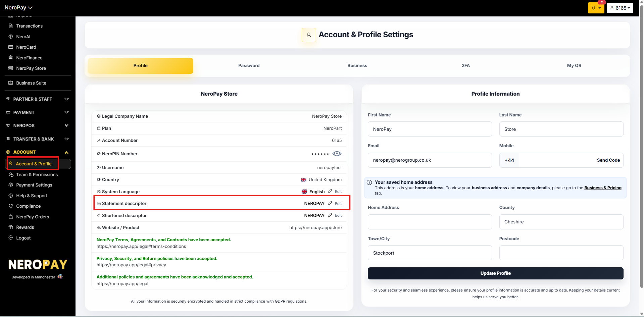Screen dimensions: 644x317
Task: Click the pencil icon for Shortened descriptor
Action: tap(330, 215)
